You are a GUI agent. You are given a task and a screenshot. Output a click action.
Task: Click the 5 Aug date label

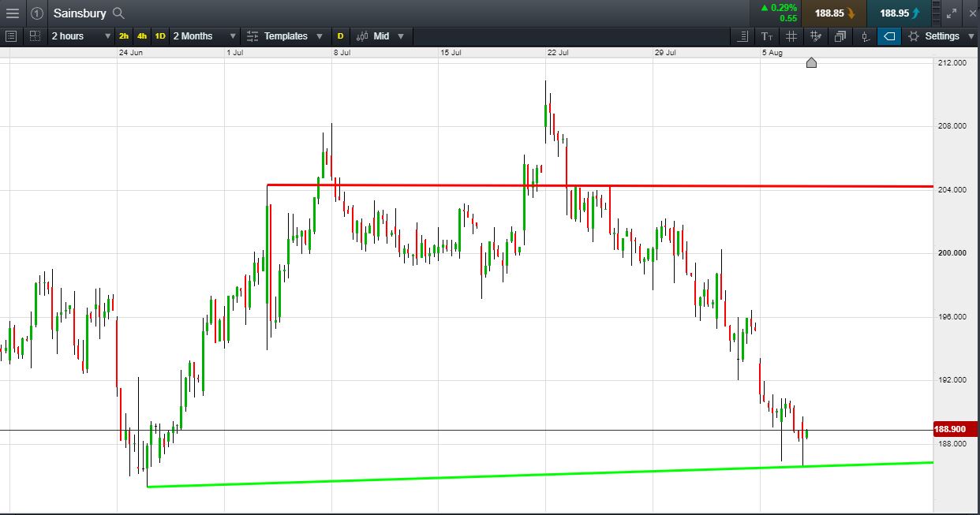pos(772,53)
